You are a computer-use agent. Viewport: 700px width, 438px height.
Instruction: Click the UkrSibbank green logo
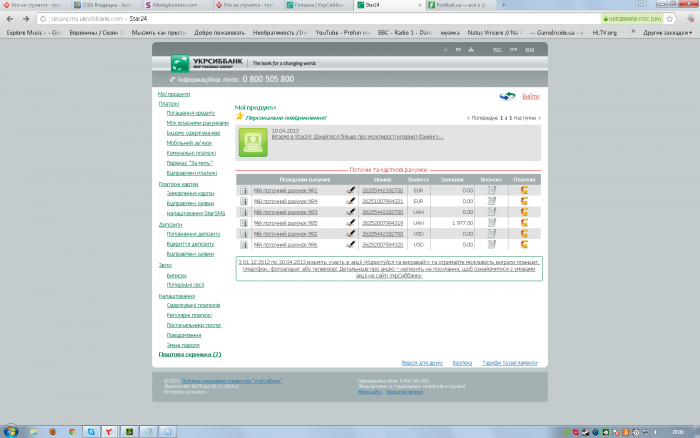click(x=180, y=63)
